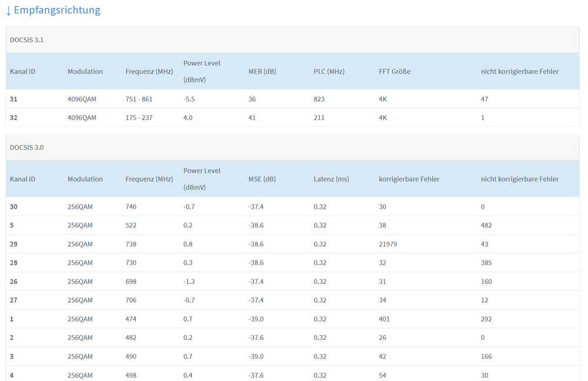Select channel ID 30 cell
The image size is (588, 381).
point(14,207)
